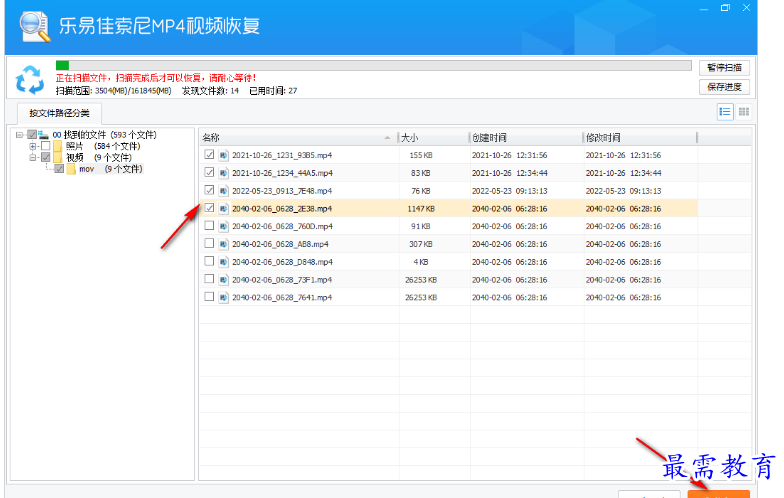Select the 按文件路径分类 tab
The width and height of the screenshot is (784, 498).
coord(59,114)
